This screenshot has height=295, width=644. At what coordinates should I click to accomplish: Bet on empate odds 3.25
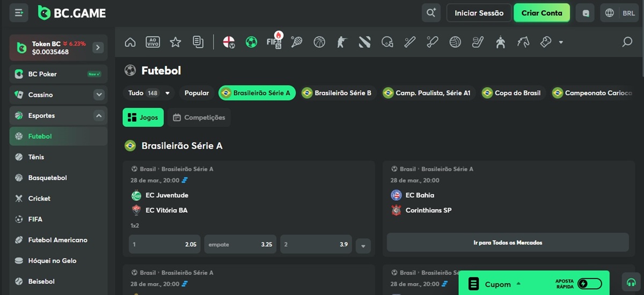tap(240, 244)
